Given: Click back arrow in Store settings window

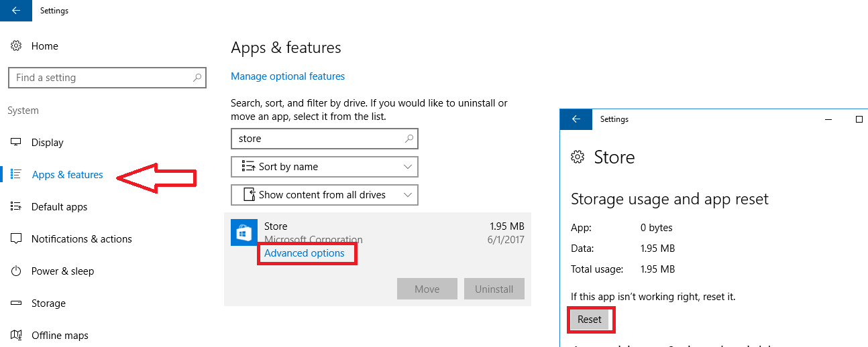Looking at the screenshot, I should (x=576, y=119).
